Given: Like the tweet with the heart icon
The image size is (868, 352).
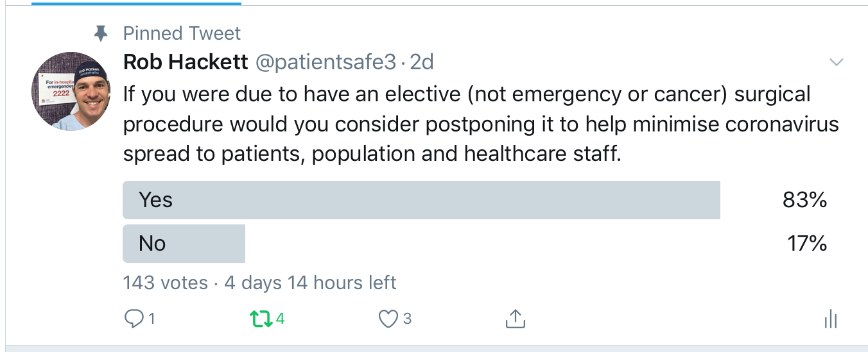Looking at the screenshot, I should [x=388, y=319].
